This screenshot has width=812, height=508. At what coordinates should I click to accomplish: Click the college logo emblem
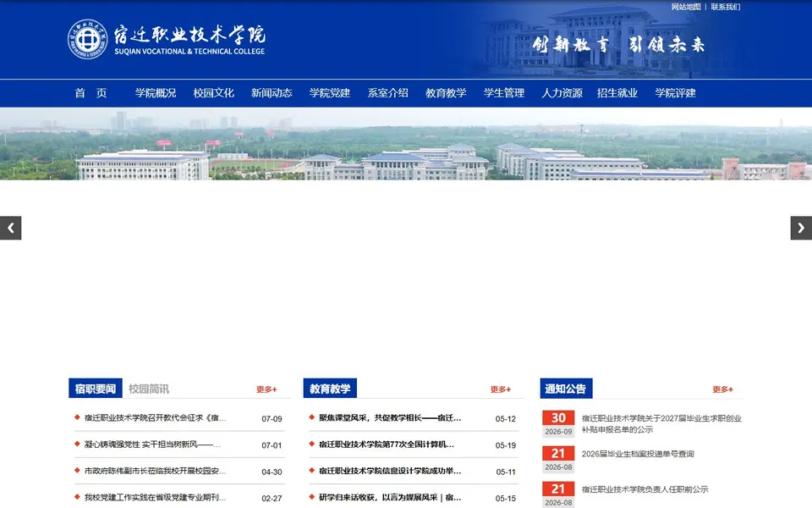click(87, 40)
